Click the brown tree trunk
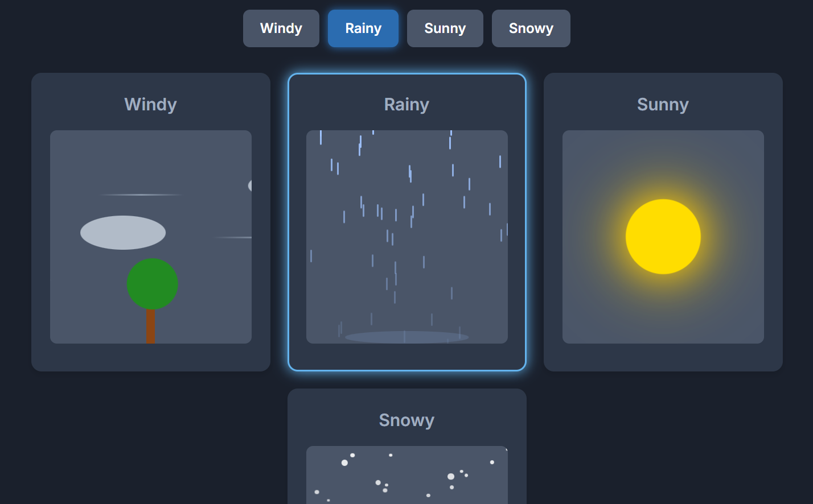 [x=151, y=326]
